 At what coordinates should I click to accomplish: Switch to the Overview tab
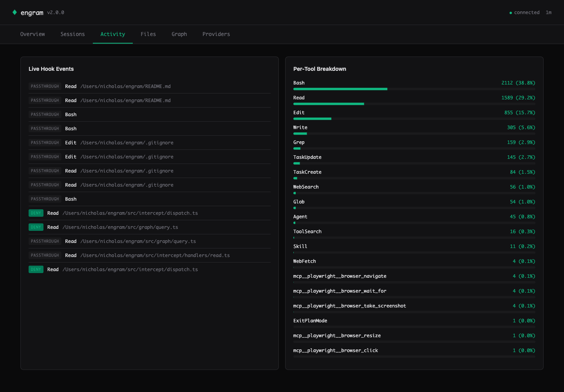[33, 34]
